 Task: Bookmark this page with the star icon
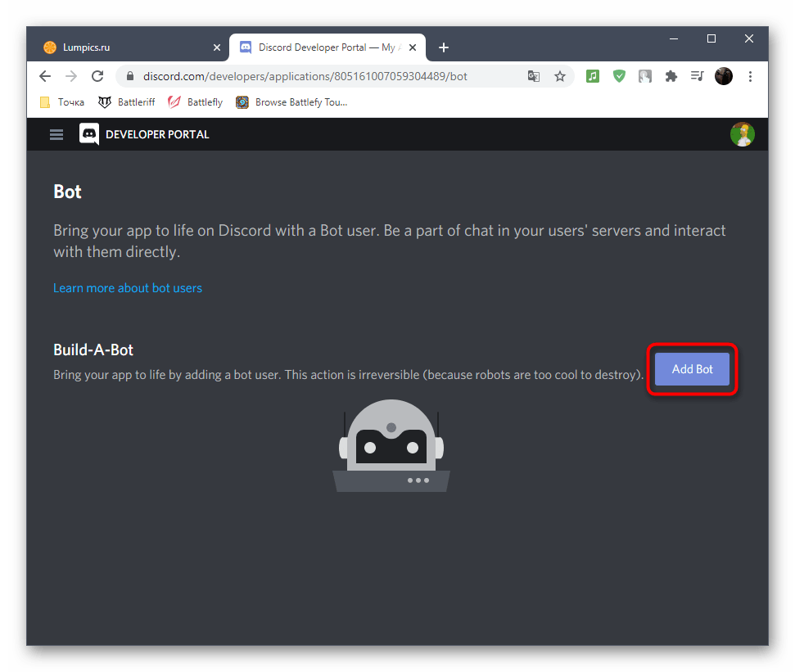560,76
